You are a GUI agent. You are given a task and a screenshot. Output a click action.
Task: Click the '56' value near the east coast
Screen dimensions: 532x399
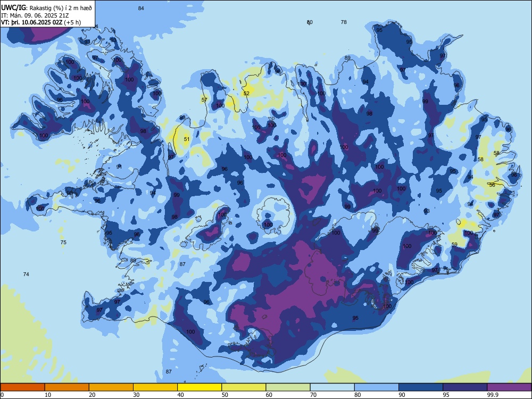(x=492, y=185)
